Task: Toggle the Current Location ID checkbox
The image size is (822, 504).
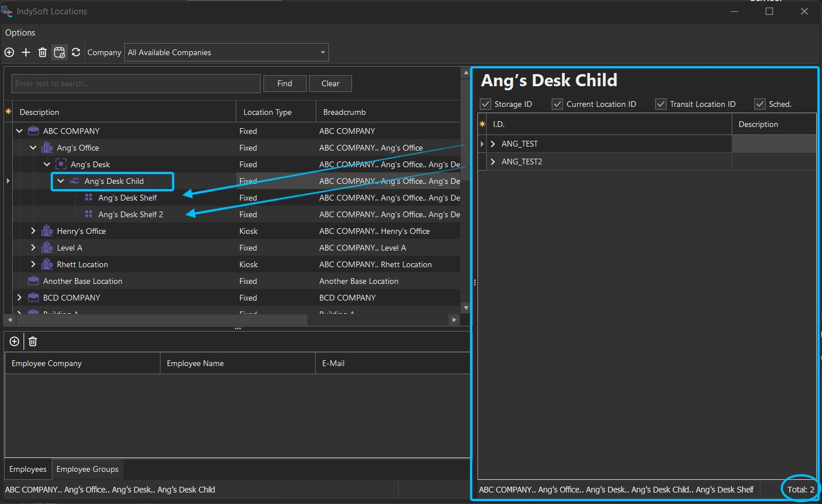Action: tap(557, 104)
